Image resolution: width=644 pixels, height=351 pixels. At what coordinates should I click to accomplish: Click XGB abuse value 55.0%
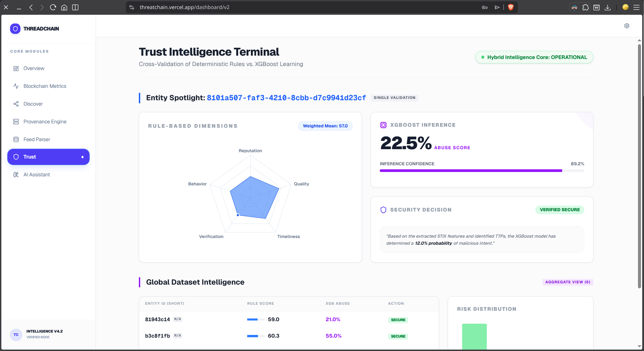click(x=333, y=336)
